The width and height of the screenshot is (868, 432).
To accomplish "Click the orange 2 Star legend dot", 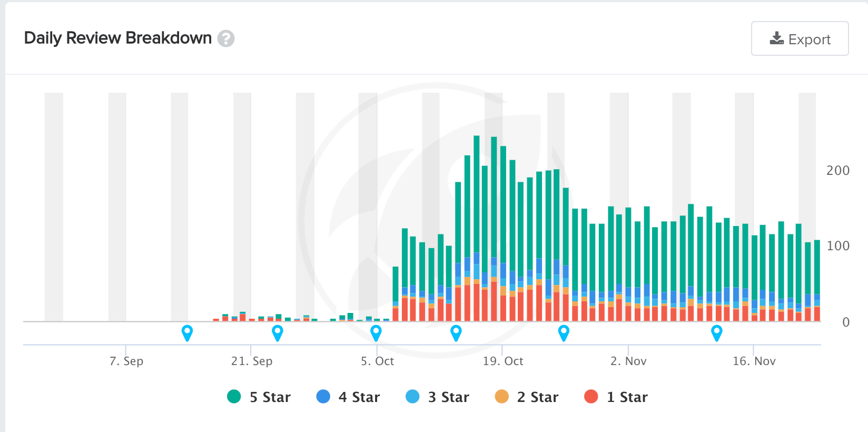I will coord(502,397).
